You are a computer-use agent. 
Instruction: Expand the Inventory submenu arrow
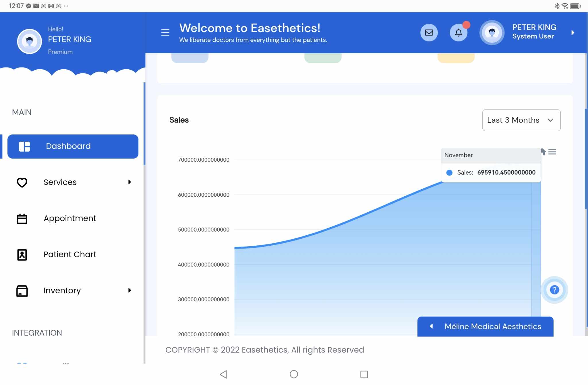pyautogui.click(x=129, y=290)
